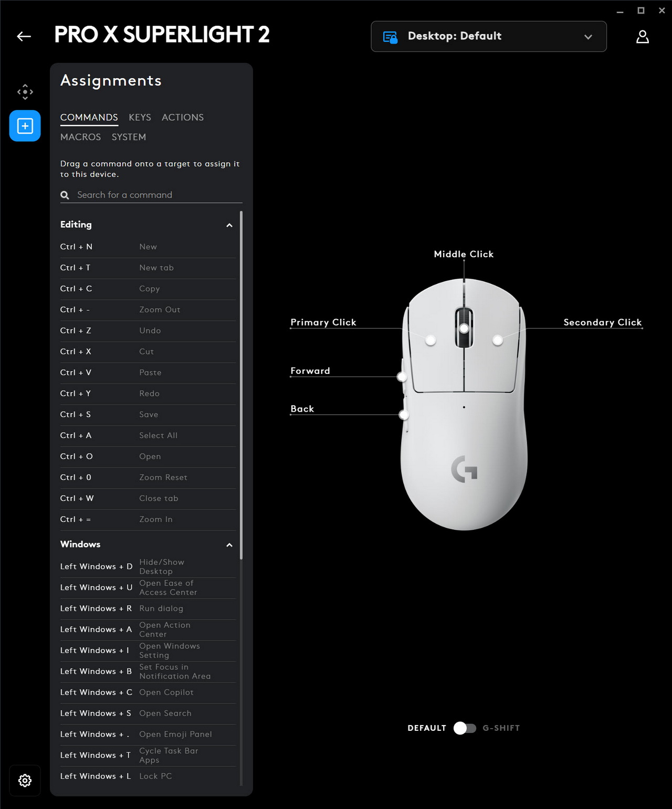Click the commands list scrollbar
The width and height of the screenshot is (672, 809).
click(241, 385)
